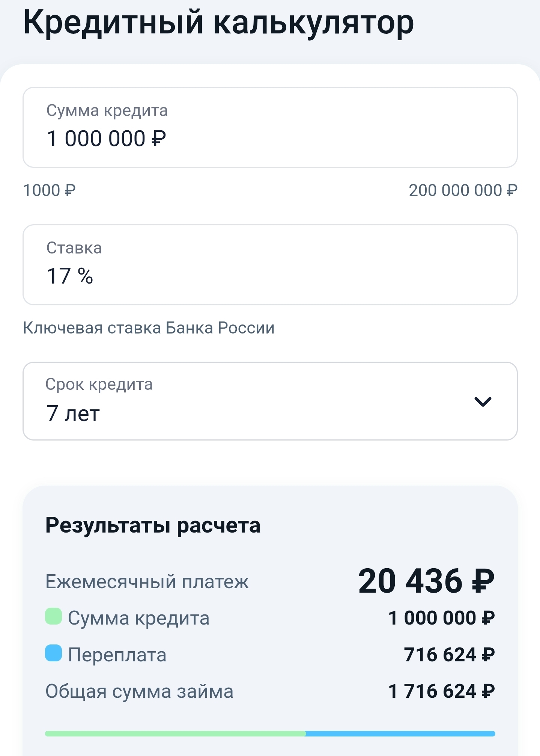Click the chevron arrow in Срок кредита

pyautogui.click(x=483, y=401)
